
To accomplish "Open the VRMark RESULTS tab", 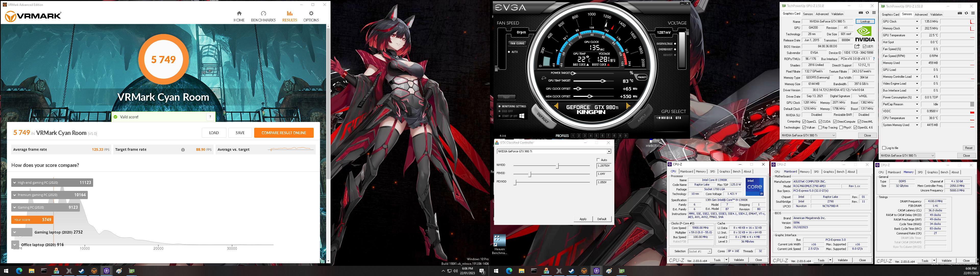I will click(289, 16).
